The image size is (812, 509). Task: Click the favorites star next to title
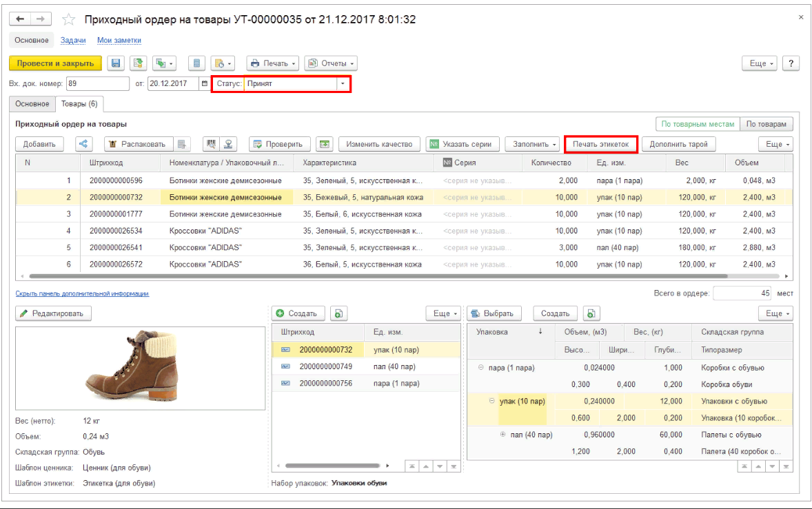[x=69, y=19]
